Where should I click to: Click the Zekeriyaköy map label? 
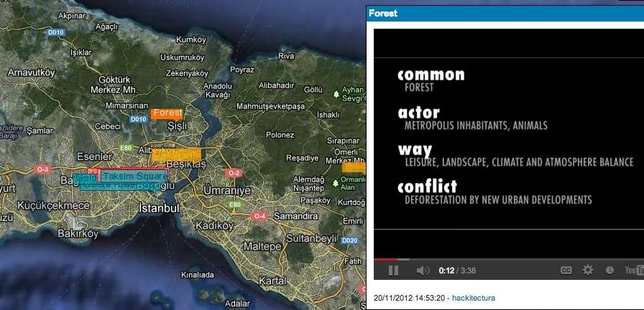(187, 73)
